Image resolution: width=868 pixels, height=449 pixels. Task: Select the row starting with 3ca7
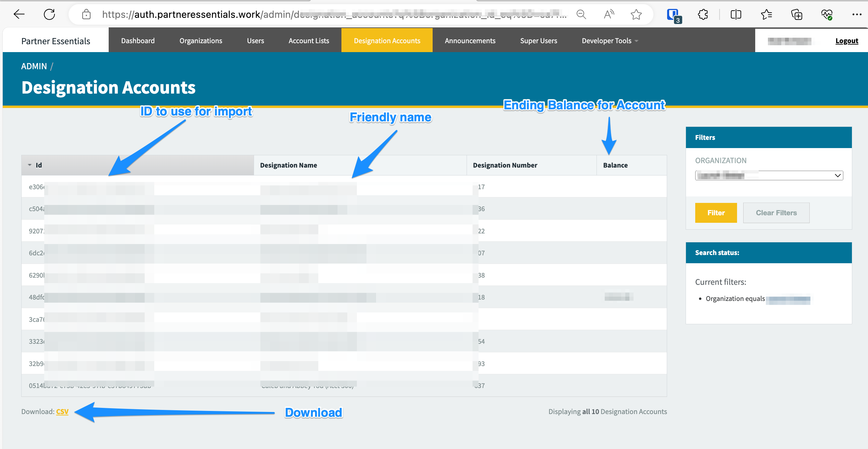(344, 319)
